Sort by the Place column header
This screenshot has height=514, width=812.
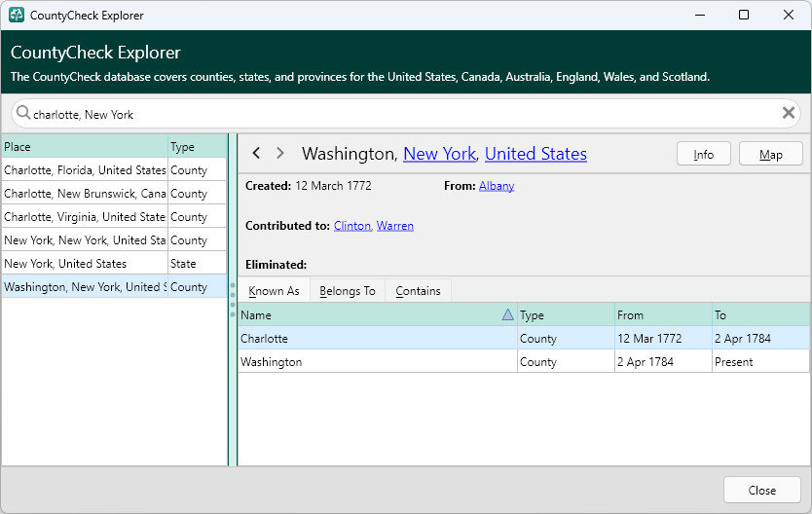(85, 146)
